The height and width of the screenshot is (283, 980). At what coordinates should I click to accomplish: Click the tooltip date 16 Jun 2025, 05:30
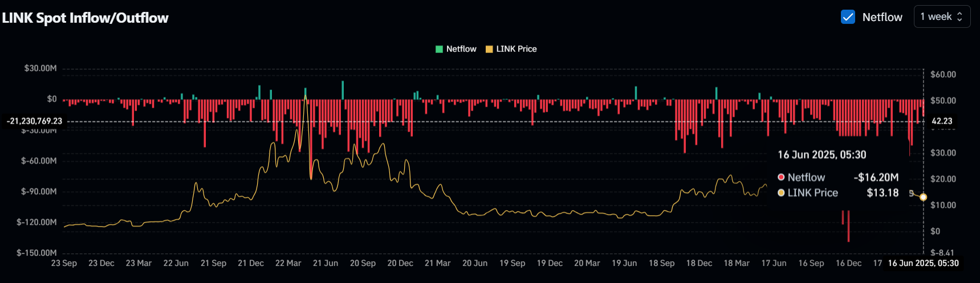point(822,155)
